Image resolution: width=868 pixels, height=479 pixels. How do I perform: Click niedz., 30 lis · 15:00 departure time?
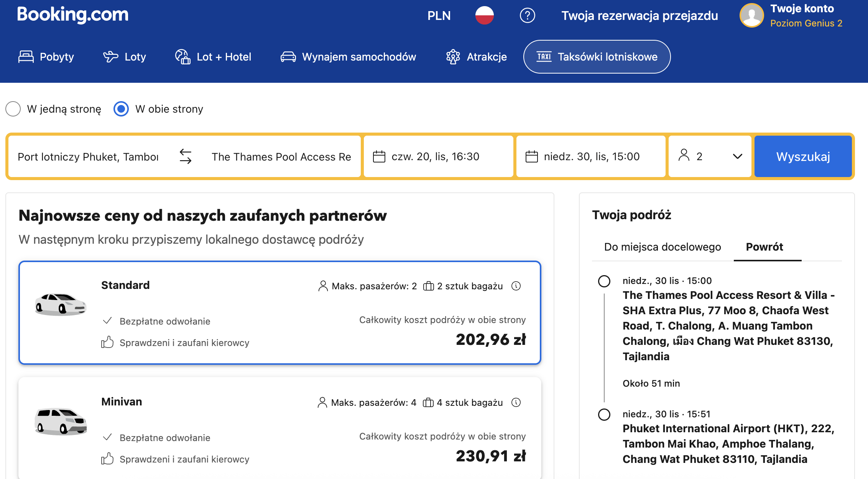click(667, 281)
